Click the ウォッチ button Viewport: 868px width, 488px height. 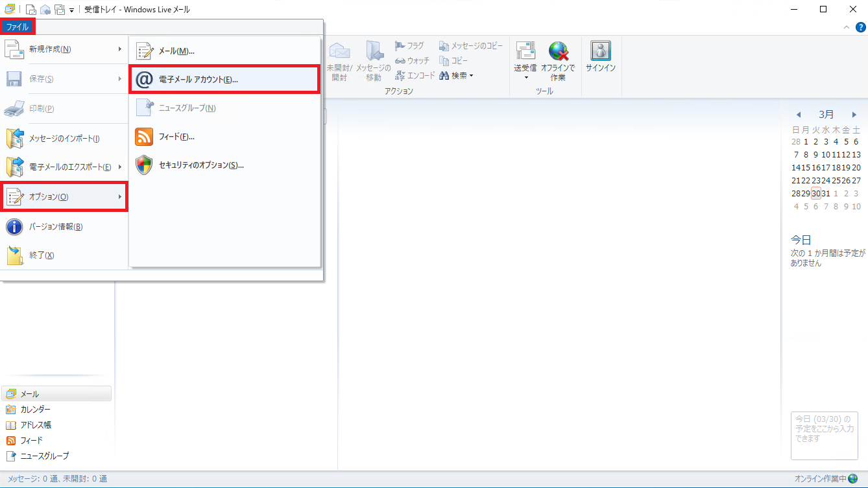(412, 60)
